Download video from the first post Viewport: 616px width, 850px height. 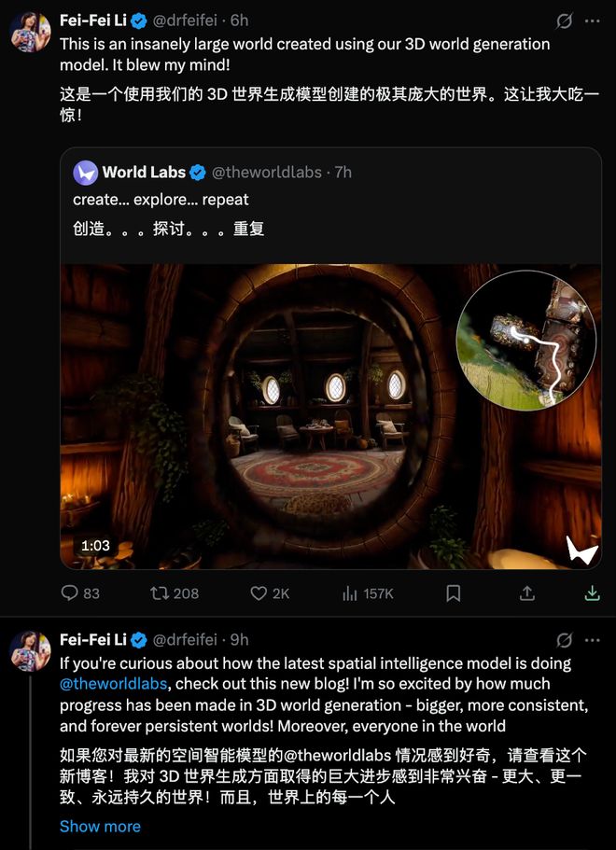tap(591, 593)
